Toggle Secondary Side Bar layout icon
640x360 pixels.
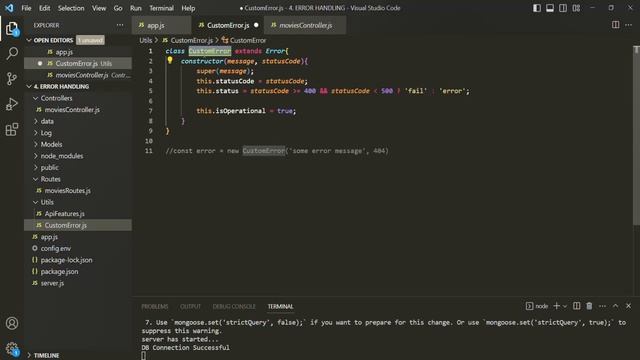[x=563, y=8]
